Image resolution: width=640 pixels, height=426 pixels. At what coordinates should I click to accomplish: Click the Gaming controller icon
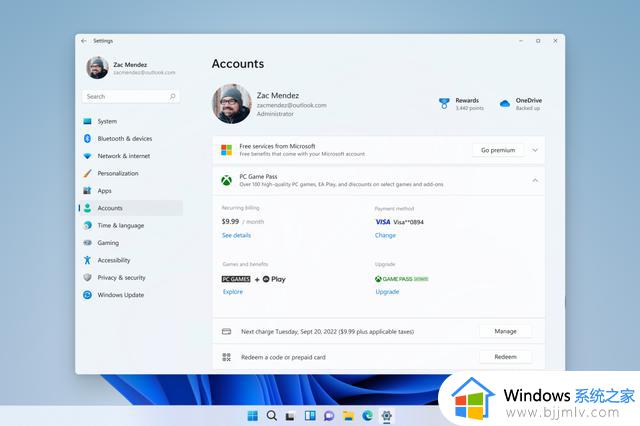coord(87,242)
